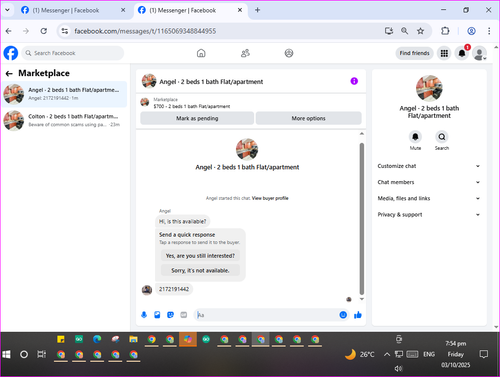Open the Angel conversation in list
500x377 pixels.
point(64,94)
